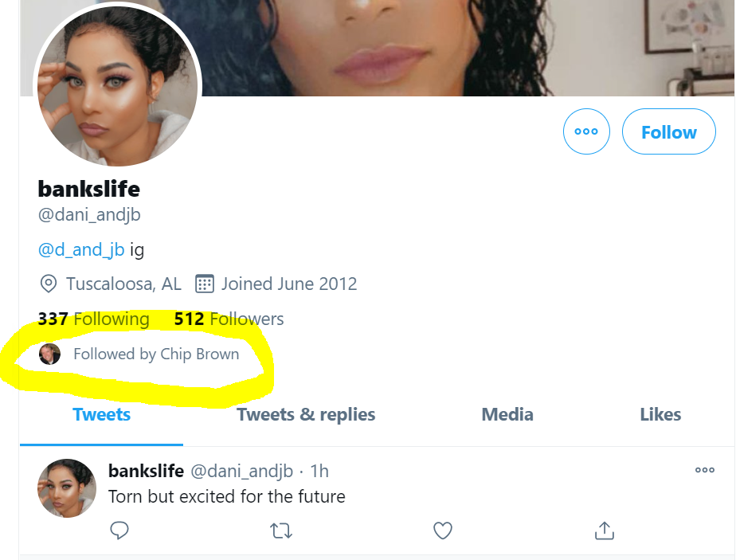The height and width of the screenshot is (560, 736).
Task: Click the Joined date calendar icon
Action: (205, 284)
